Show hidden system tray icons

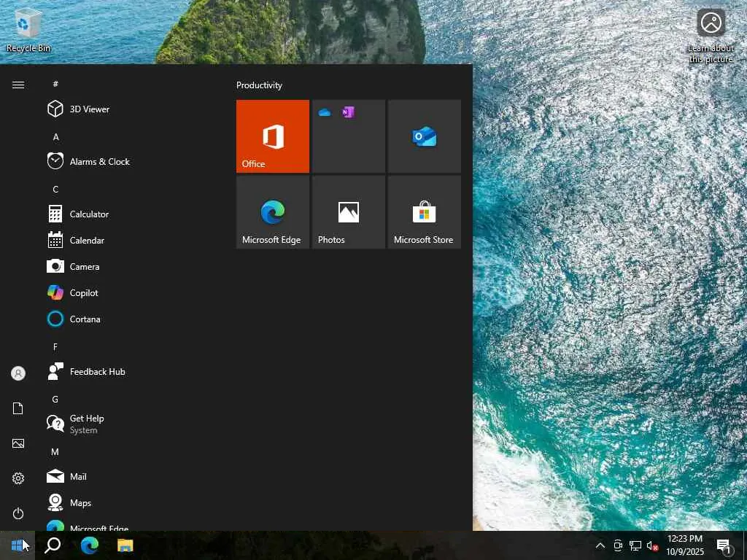(x=600, y=545)
